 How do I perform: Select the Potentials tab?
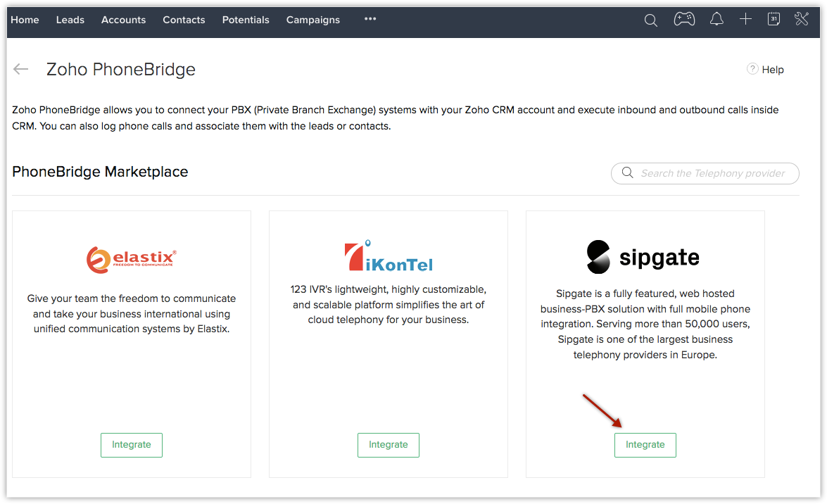[x=245, y=20]
